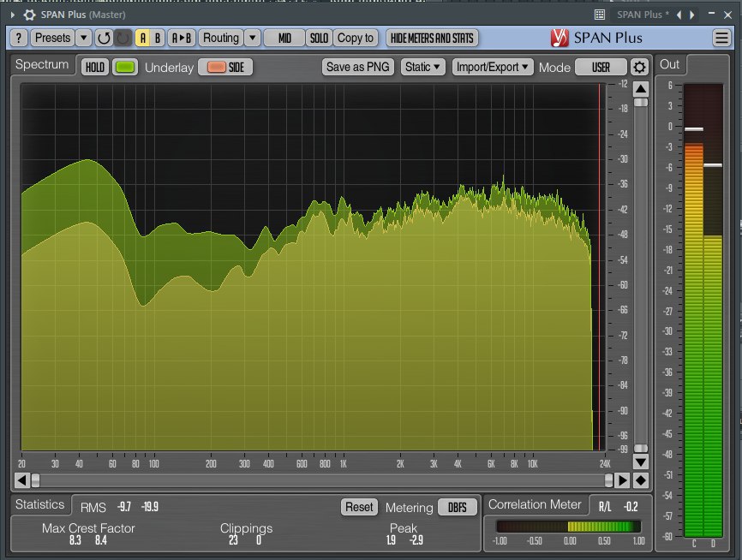Click the spectrum display area

314,267
